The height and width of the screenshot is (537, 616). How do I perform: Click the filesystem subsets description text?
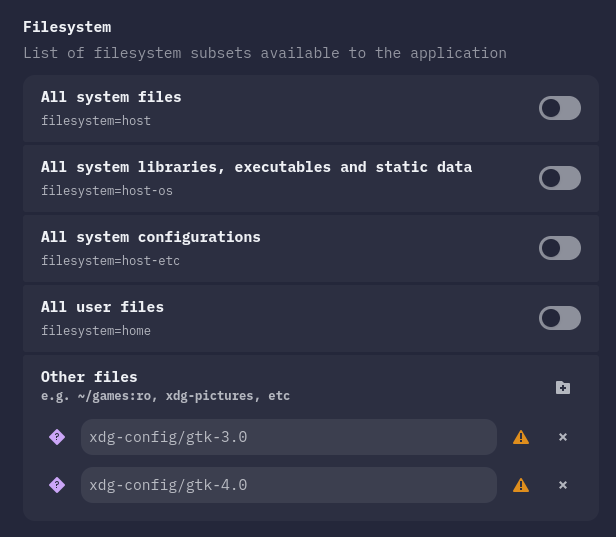[x=265, y=53]
